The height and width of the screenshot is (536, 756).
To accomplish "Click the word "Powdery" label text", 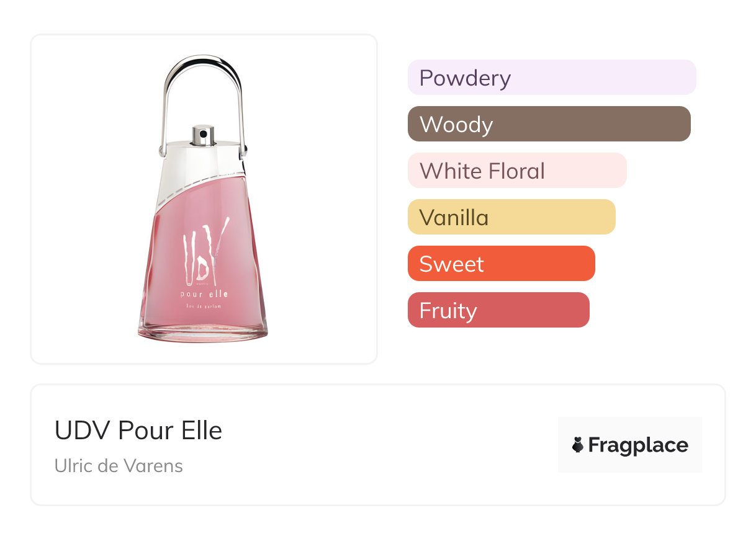I will tap(465, 78).
